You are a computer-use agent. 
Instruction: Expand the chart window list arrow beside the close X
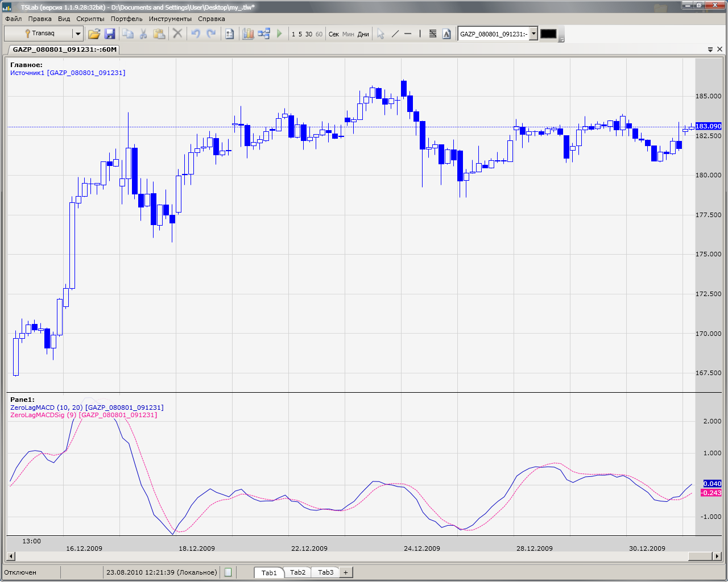[710, 49]
